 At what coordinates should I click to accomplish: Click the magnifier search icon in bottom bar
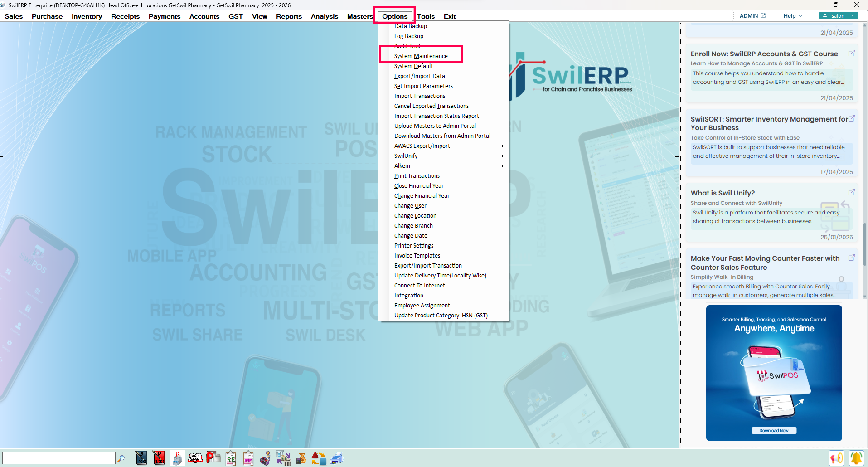(121, 458)
